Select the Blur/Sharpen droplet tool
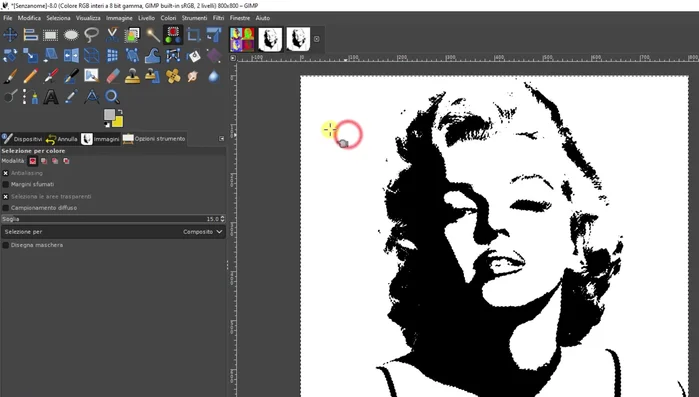 [x=214, y=76]
